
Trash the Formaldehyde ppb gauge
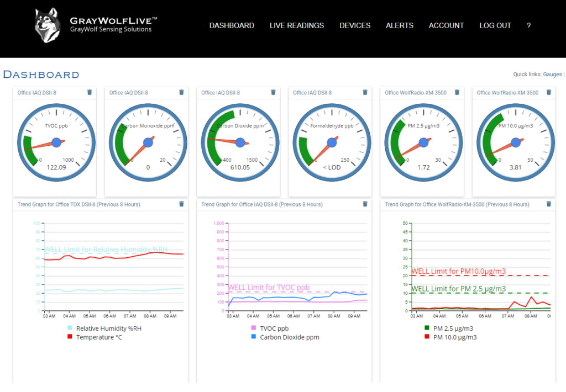click(x=365, y=92)
